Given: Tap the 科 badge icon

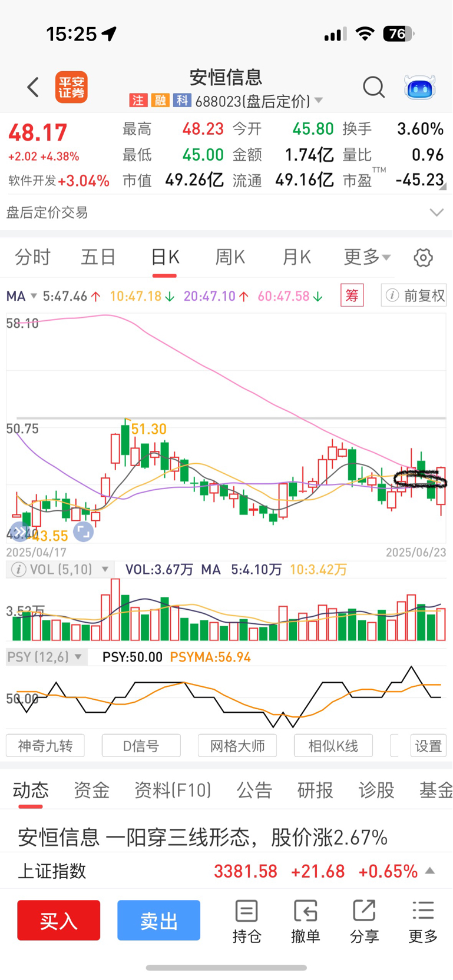Looking at the screenshot, I should pos(181,101).
